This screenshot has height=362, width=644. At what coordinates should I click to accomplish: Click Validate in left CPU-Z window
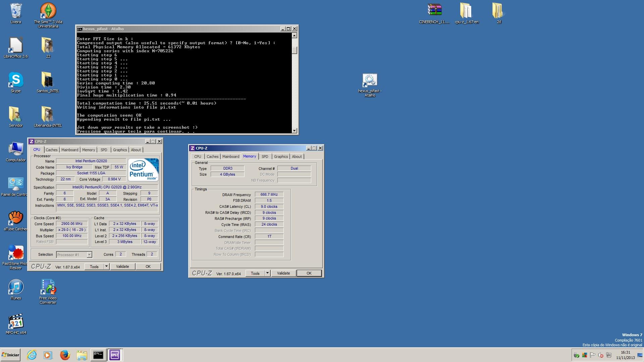pyautogui.click(x=122, y=266)
